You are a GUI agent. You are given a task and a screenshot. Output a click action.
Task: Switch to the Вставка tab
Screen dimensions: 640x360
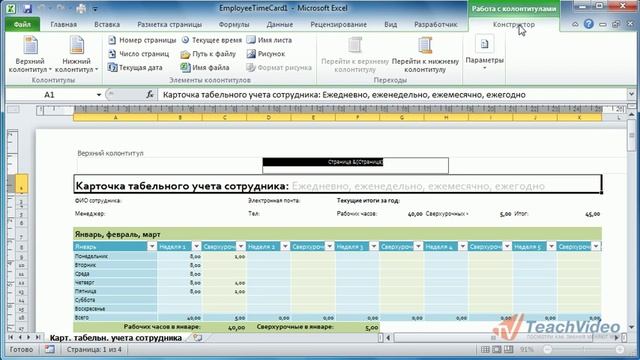coord(107,24)
